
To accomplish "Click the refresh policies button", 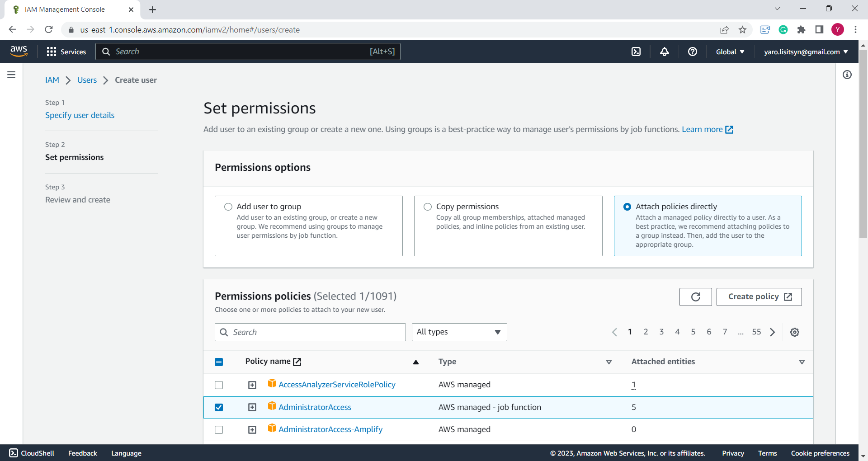I will tap(695, 297).
